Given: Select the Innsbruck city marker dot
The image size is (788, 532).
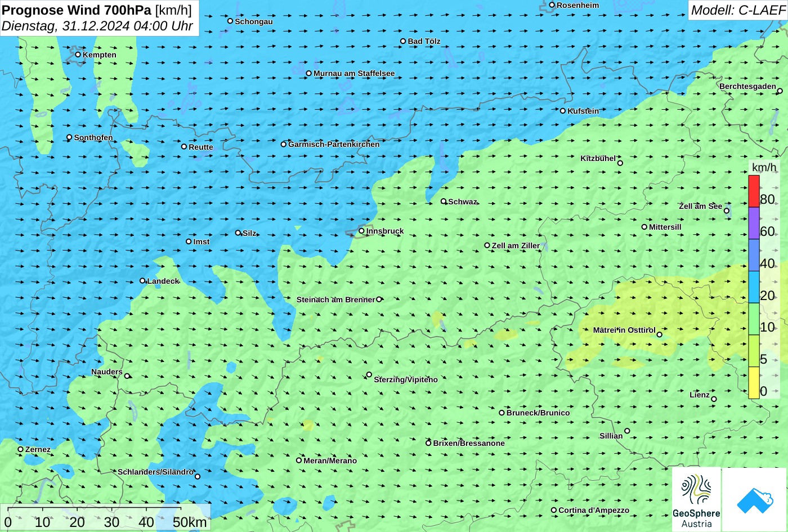Looking at the screenshot, I should coord(361,231).
